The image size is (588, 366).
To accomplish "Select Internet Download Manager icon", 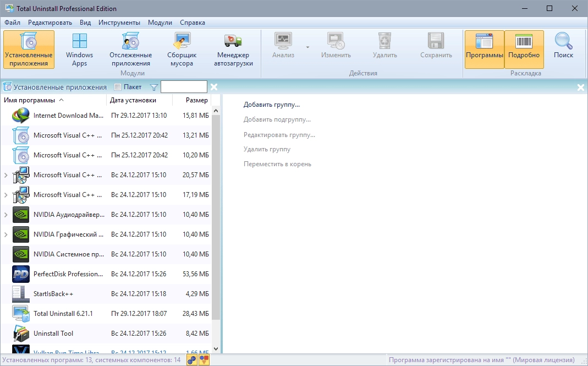I will tap(20, 116).
